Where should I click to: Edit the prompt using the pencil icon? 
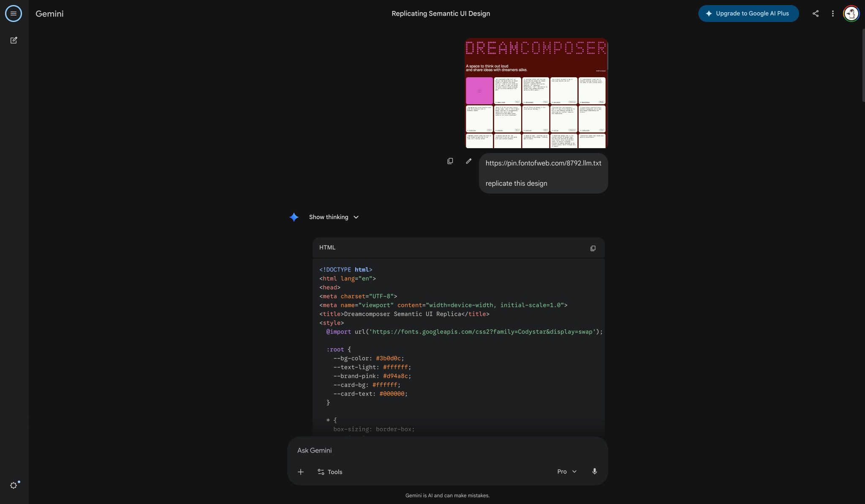tap(468, 161)
